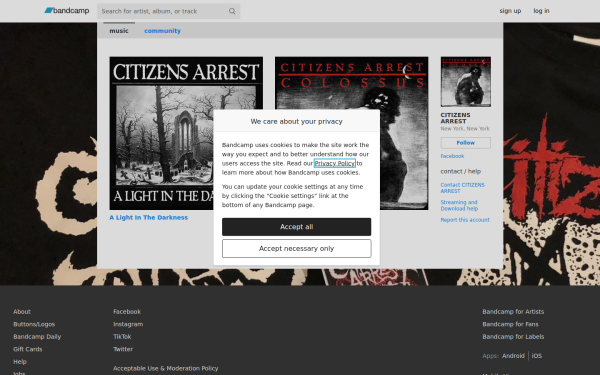The height and width of the screenshot is (375, 600).
Task: Open the About footer link
Action: pos(22,311)
